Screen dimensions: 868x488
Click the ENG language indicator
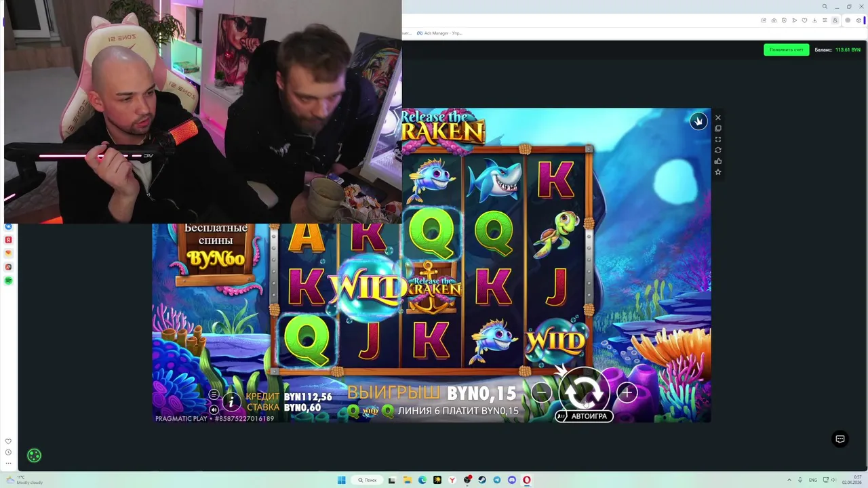pos(813,480)
